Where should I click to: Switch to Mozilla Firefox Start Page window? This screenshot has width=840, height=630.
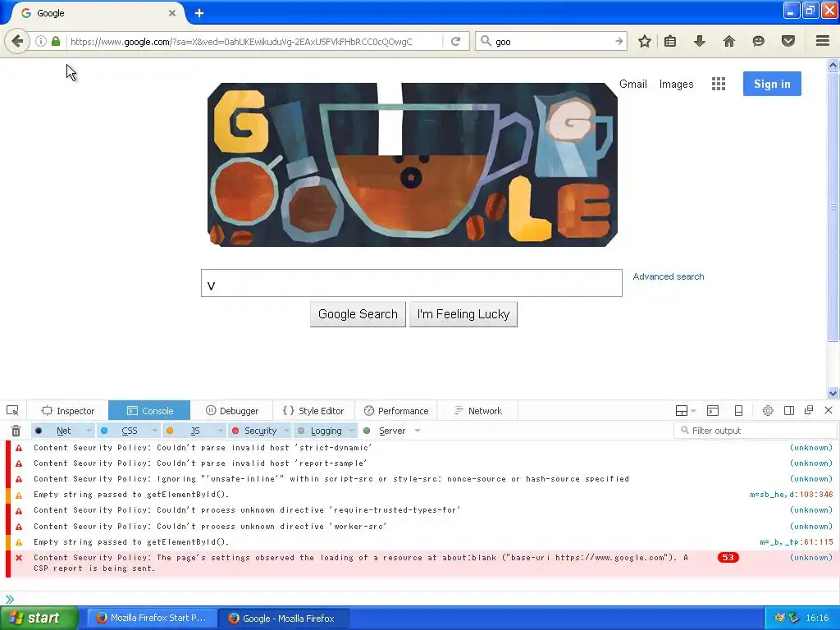(x=153, y=618)
